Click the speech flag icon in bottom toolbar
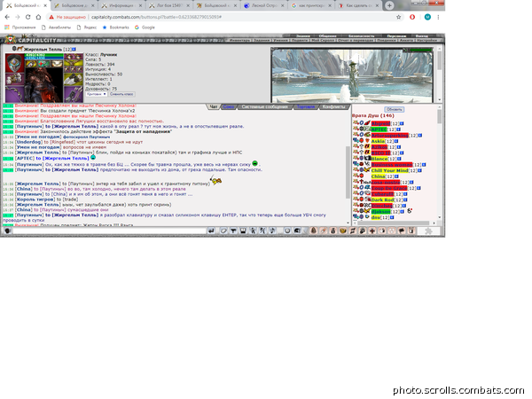The width and height of the screenshot is (532, 399). pos(402,231)
